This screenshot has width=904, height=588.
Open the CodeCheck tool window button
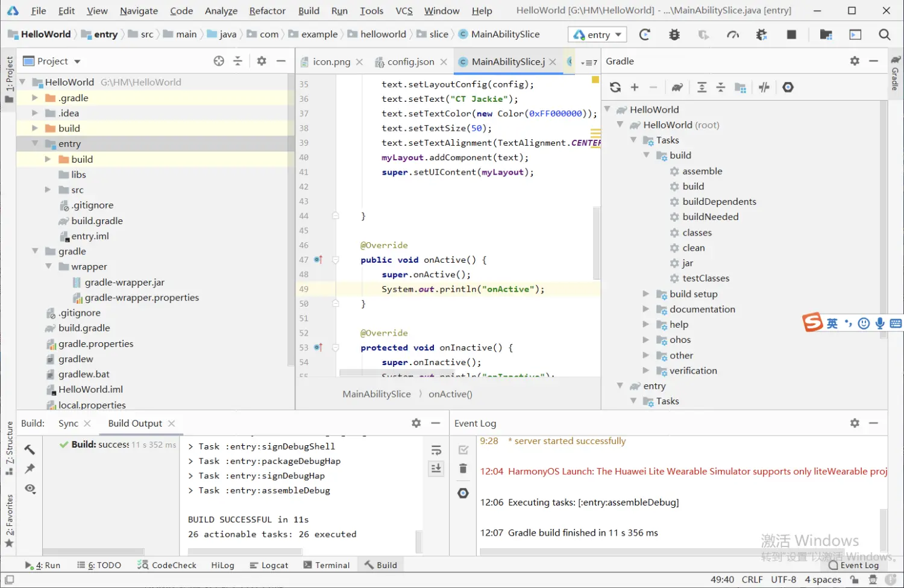pos(167,565)
